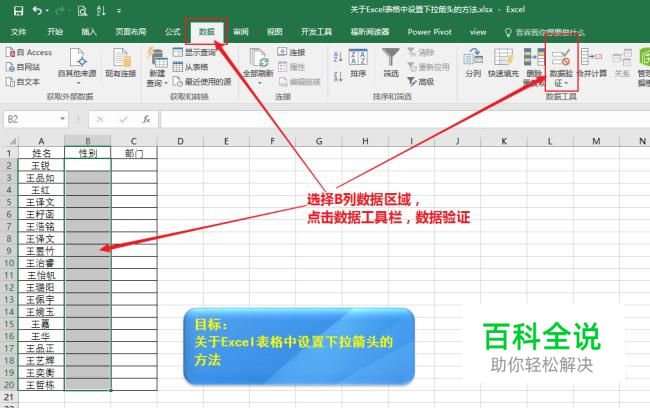Switch to the 插入 ribbon tab
The width and height of the screenshot is (650, 408).
coord(88,32)
